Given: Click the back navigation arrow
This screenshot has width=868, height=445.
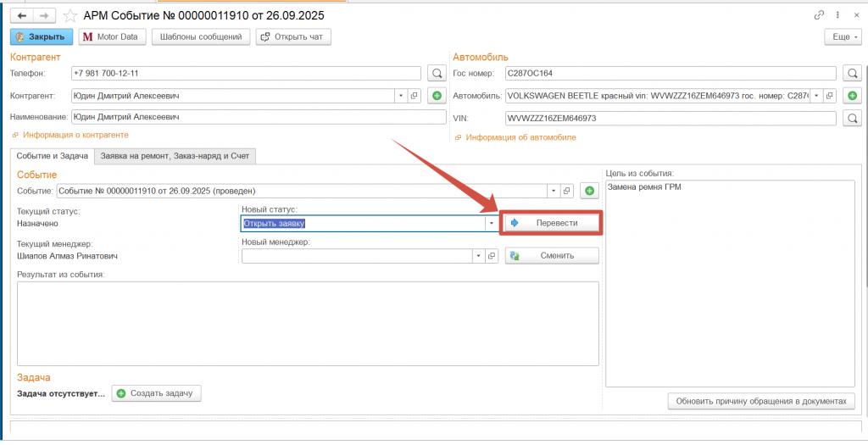Looking at the screenshot, I should [x=22, y=15].
